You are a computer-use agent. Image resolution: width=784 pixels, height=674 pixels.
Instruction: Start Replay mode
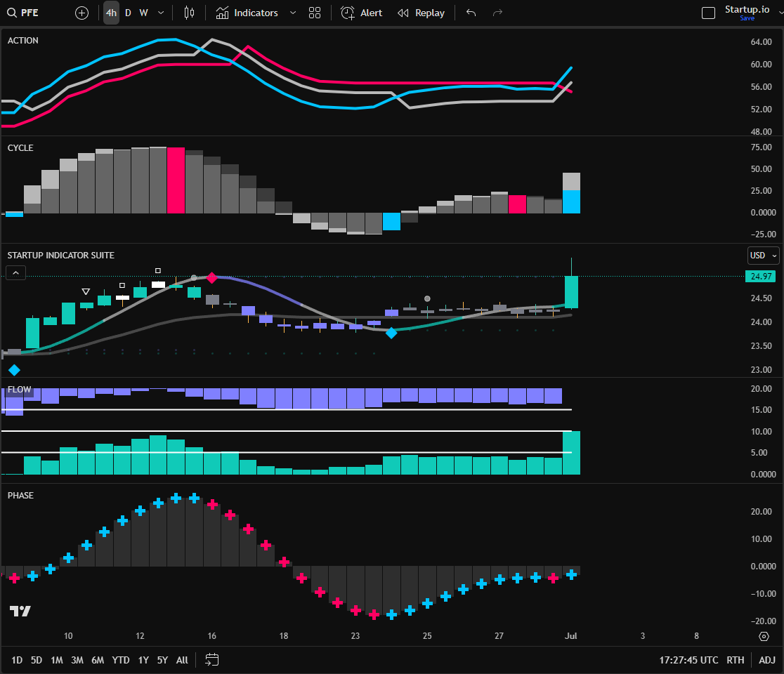[x=421, y=12]
